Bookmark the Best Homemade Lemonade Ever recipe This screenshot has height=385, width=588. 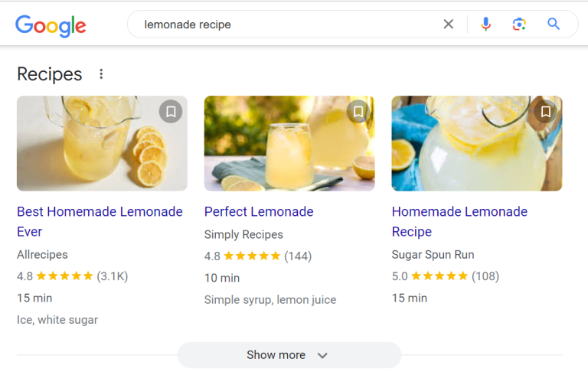coord(171,112)
